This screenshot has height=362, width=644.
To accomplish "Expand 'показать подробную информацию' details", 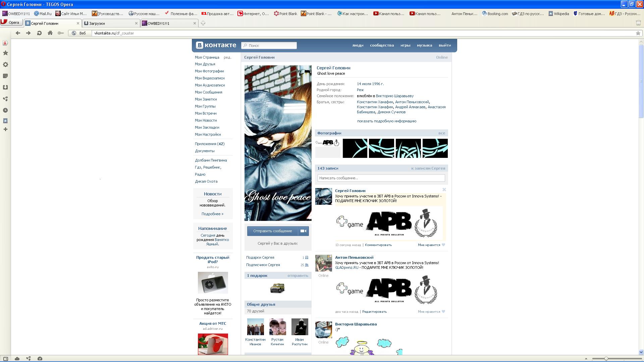I will point(386,121).
